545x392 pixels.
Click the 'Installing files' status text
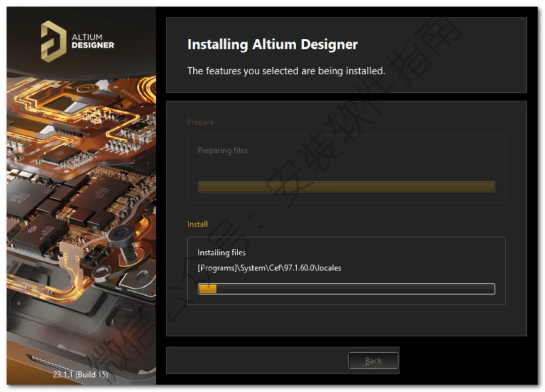pos(222,253)
